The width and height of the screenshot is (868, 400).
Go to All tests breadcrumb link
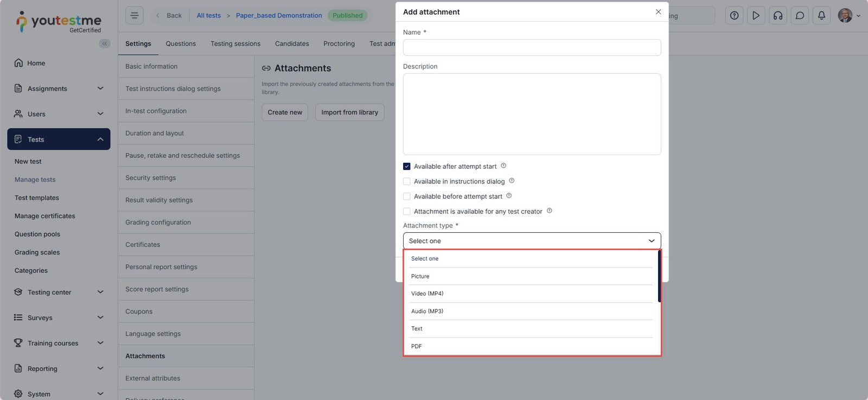[x=208, y=16]
